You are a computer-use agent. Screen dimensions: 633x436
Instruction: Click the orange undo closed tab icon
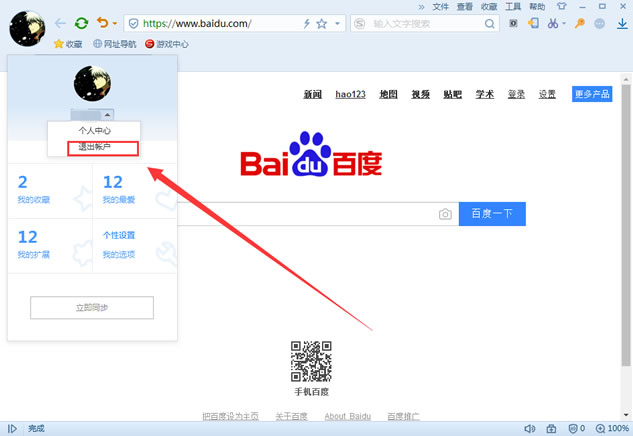[103, 23]
